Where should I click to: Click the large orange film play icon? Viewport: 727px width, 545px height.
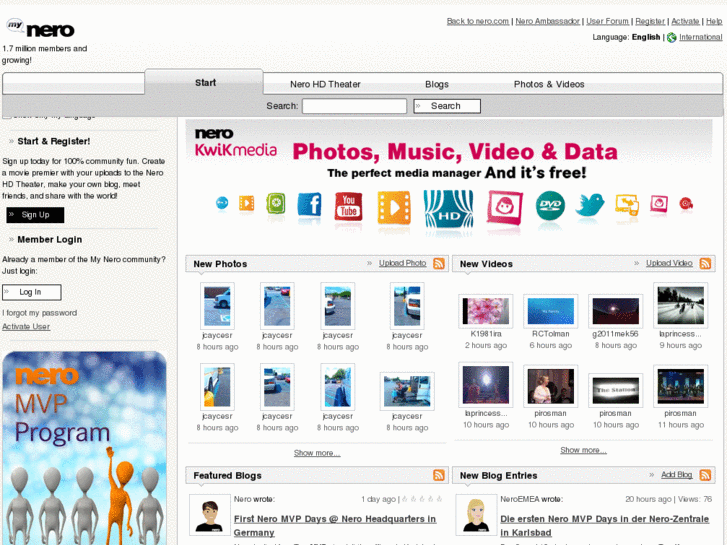click(394, 207)
